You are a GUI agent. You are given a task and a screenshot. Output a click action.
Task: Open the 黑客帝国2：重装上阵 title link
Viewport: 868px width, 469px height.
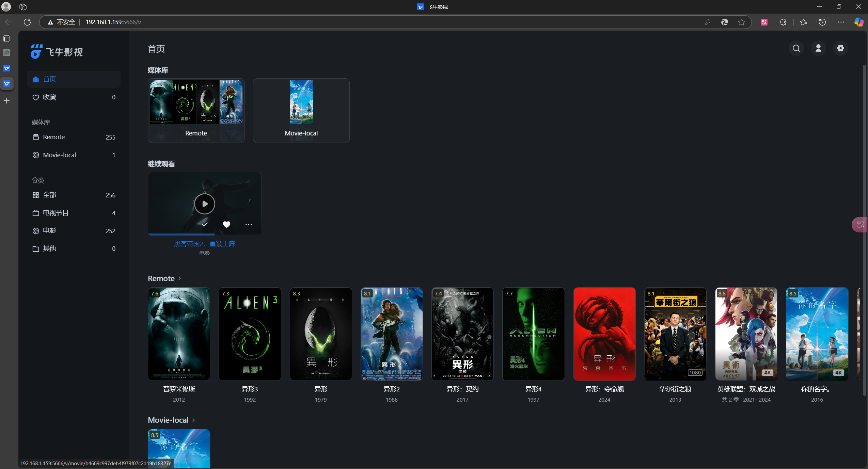coord(204,244)
